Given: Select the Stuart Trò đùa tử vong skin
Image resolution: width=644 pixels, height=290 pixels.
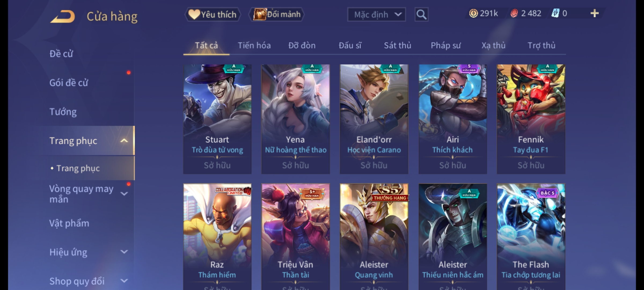Looking at the screenshot, I should tap(217, 119).
